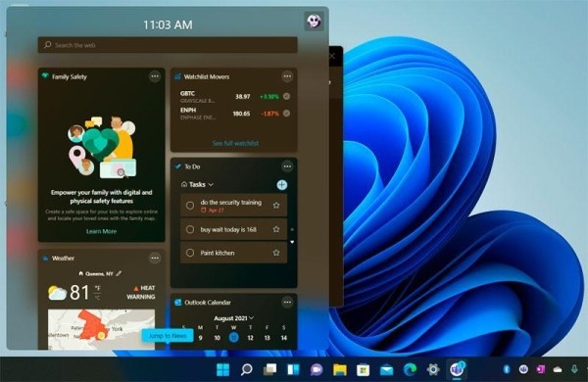Click Bluetooth tray icon
This screenshot has height=382, width=588.
[507, 369]
